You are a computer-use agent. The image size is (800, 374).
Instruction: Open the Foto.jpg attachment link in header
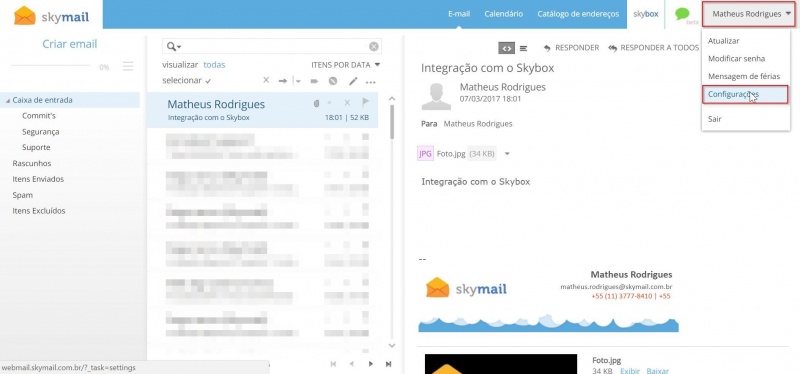451,154
